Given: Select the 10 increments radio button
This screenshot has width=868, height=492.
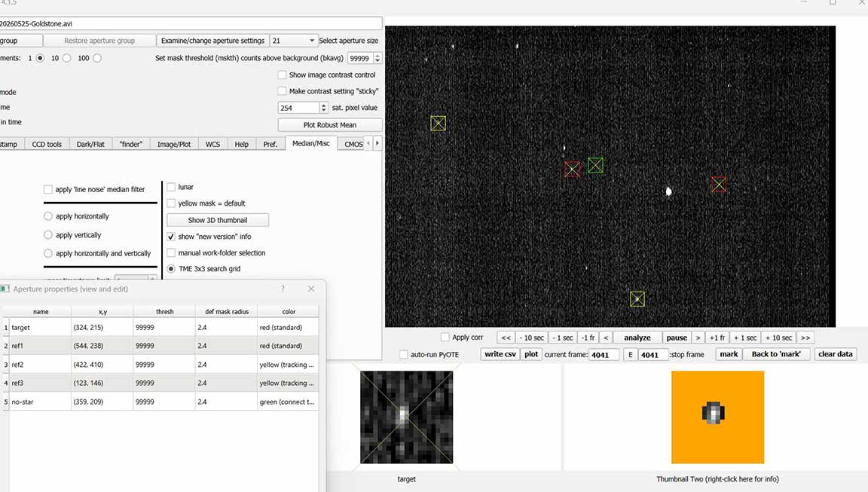Looking at the screenshot, I should coord(67,57).
